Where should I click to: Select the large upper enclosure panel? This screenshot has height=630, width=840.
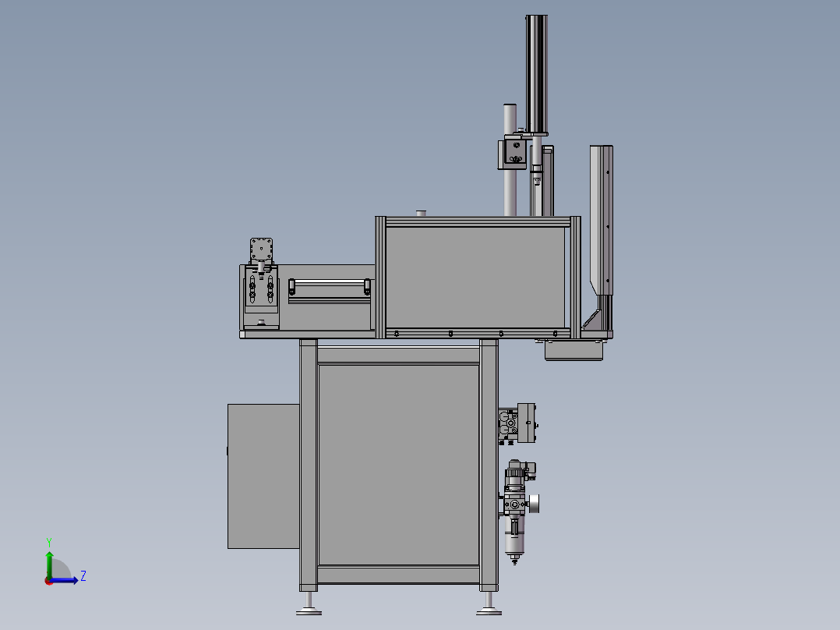point(475,277)
